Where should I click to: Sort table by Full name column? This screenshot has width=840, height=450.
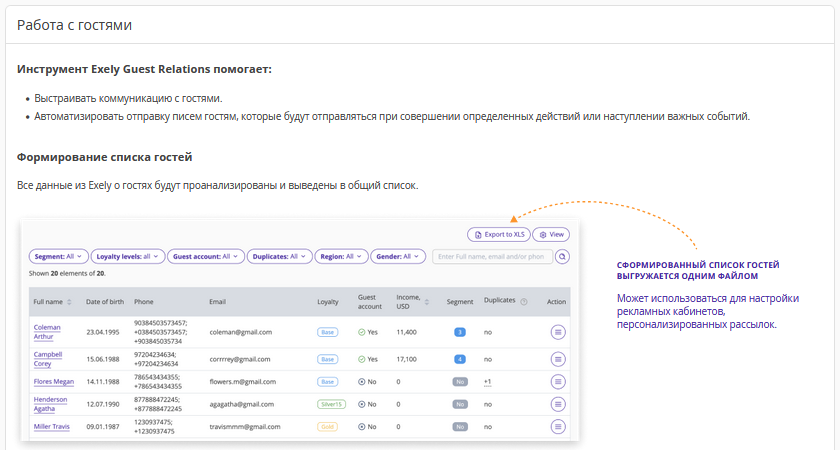click(69, 301)
